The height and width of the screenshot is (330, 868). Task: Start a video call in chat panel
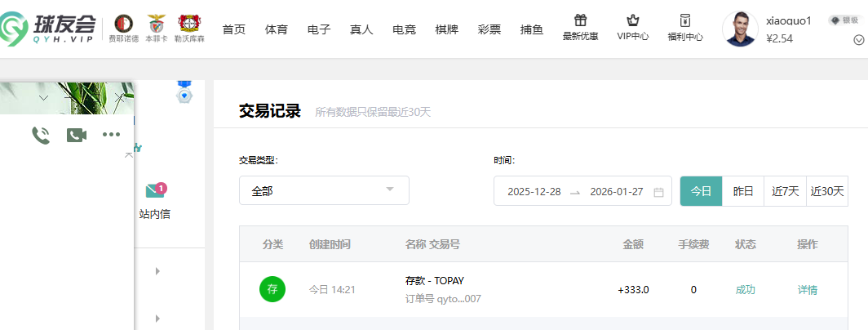(77, 135)
